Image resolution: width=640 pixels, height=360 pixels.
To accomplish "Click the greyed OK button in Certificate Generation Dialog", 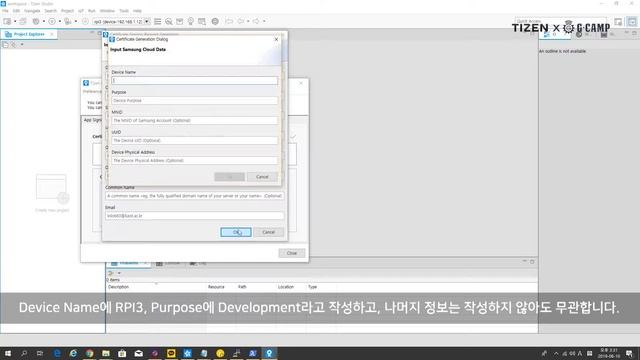I will pyautogui.click(x=229, y=177).
